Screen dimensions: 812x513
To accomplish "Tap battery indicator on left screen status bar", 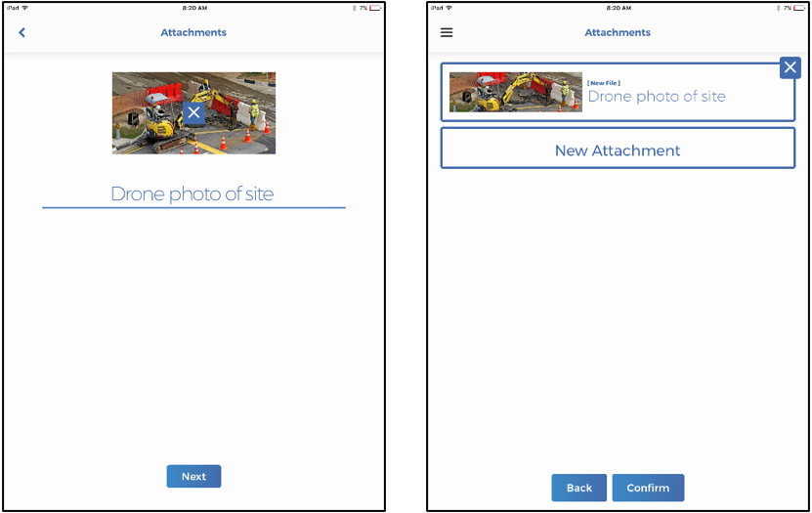I will point(375,8).
